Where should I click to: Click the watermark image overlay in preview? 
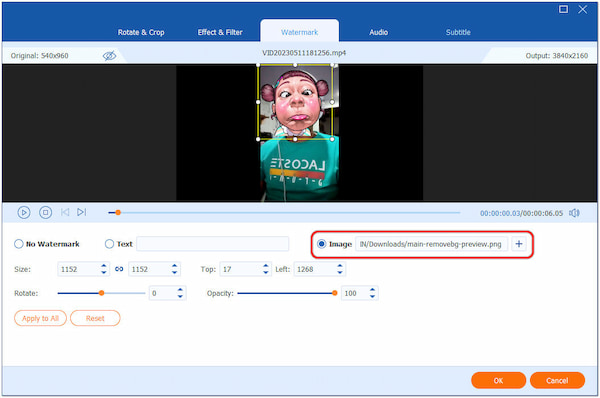click(x=295, y=102)
